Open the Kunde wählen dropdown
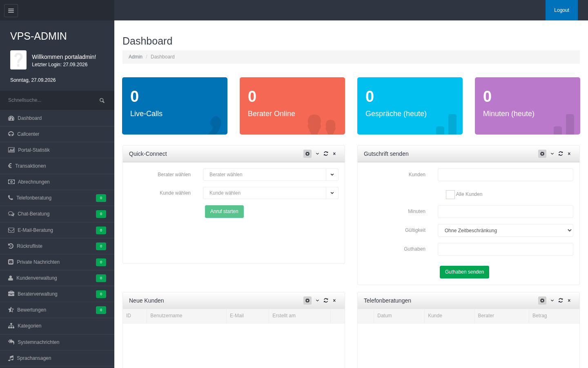This screenshot has height=368, width=588. [271, 193]
